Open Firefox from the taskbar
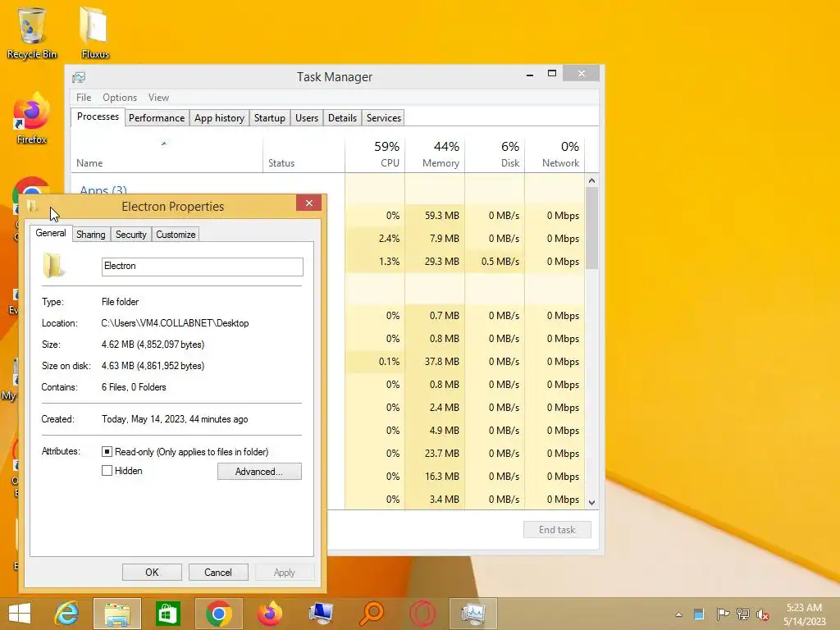The height and width of the screenshot is (630, 840). pos(269,614)
